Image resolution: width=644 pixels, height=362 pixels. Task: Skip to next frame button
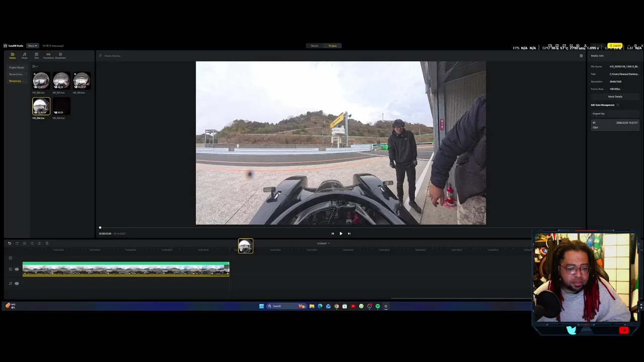(x=349, y=233)
